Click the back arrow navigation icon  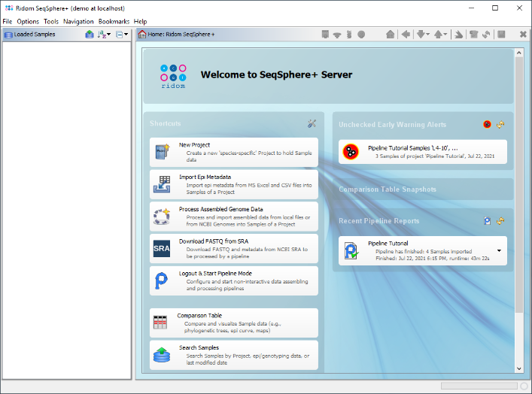click(406, 35)
